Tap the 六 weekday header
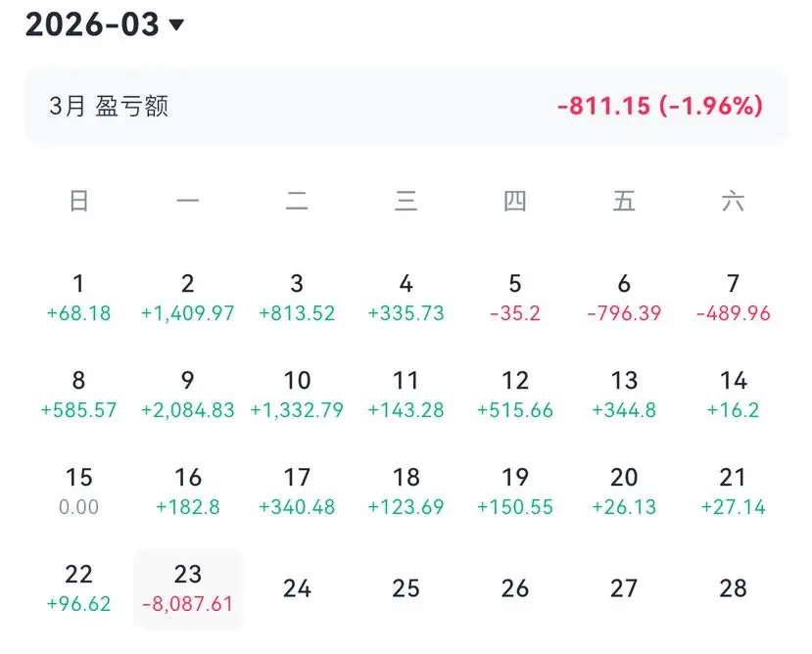Screen dimensions: 812x654 click(734, 201)
